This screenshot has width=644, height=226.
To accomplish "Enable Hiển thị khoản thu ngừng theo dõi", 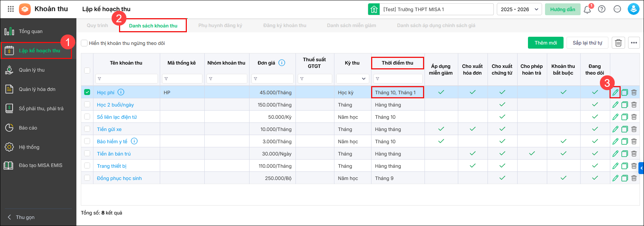I will click(85, 43).
